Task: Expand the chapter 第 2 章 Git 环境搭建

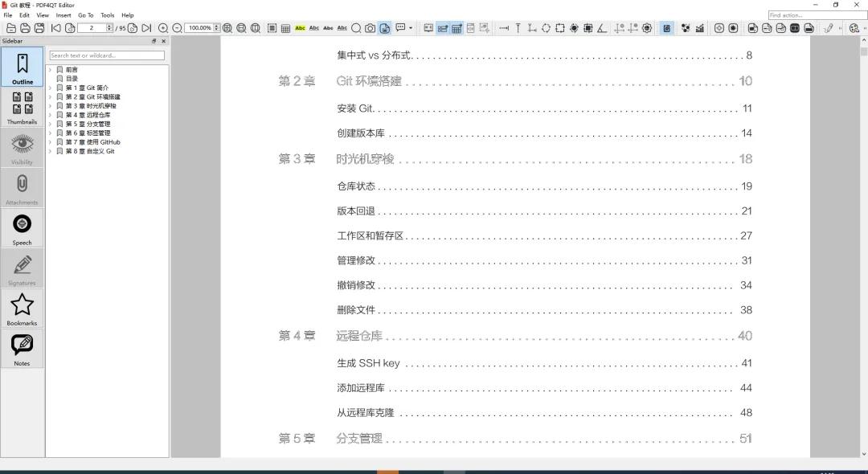Action: [51, 96]
